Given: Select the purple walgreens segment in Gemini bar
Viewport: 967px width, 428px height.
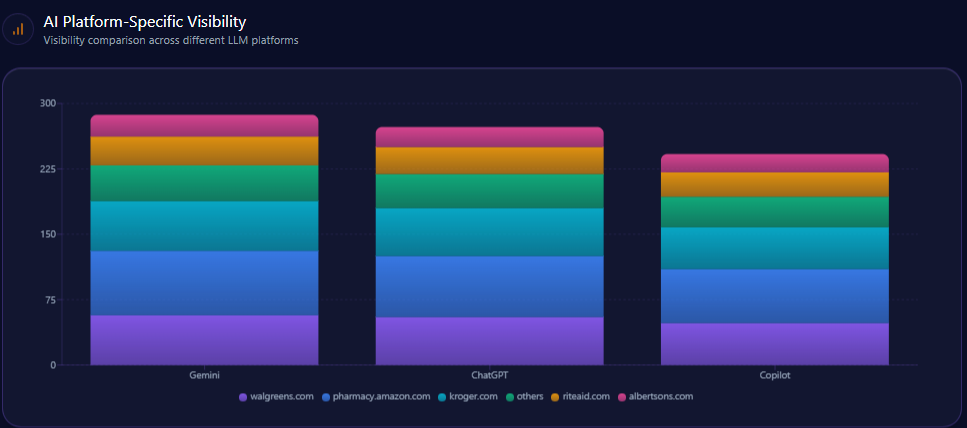Looking at the screenshot, I should (204, 340).
